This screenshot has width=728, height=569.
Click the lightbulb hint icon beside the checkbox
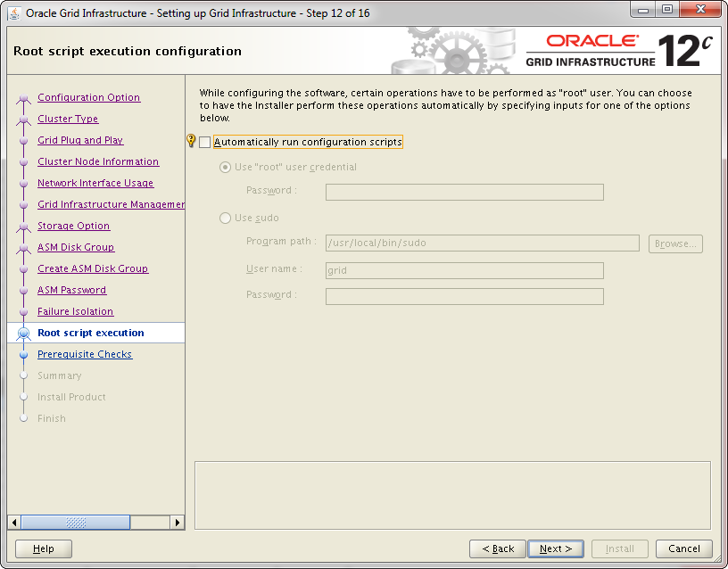coord(190,141)
